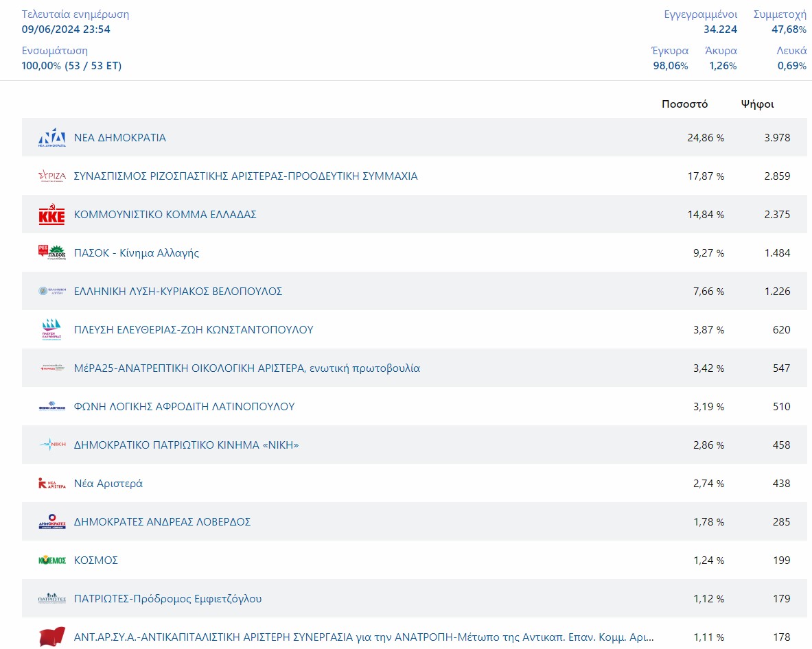Click the 620 votes value
The image size is (812, 649).
tap(781, 330)
